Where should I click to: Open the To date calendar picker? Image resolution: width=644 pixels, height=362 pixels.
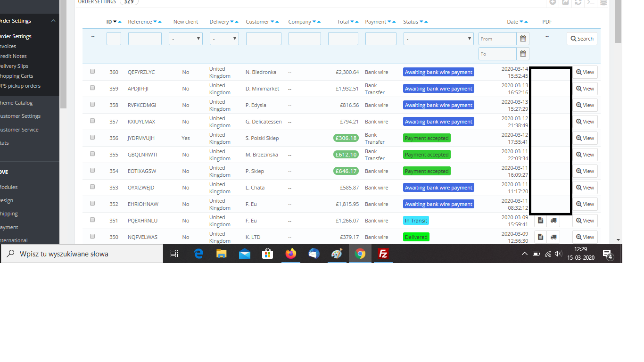pos(523,54)
